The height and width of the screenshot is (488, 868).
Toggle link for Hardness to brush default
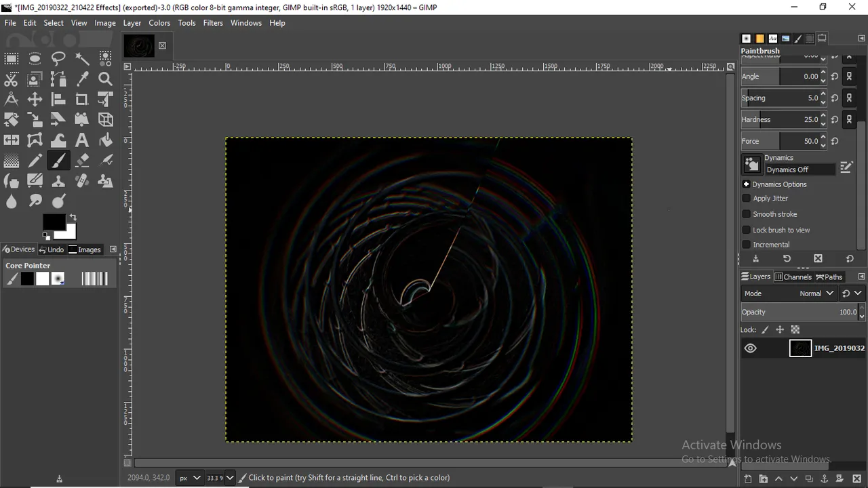[x=849, y=119]
